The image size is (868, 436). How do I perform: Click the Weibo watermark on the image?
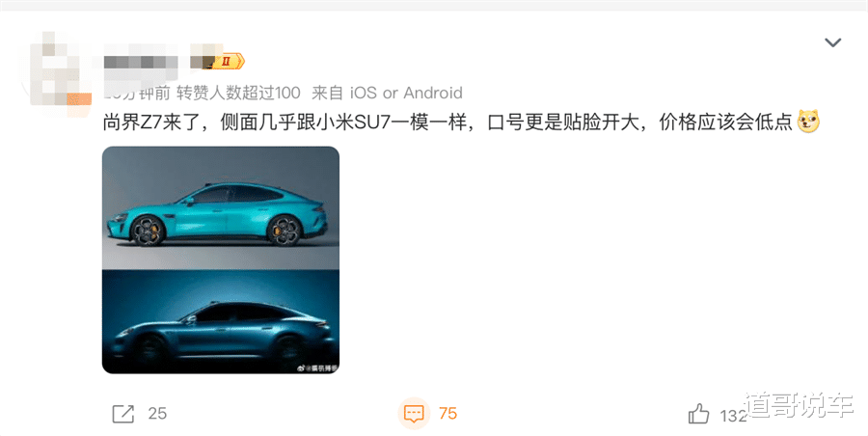tap(317, 368)
